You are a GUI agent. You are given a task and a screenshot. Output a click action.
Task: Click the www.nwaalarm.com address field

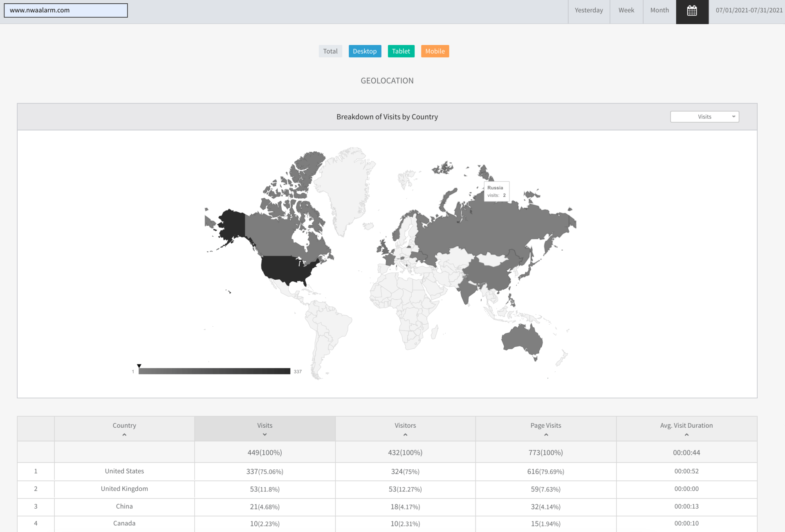(x=66, y=10)
